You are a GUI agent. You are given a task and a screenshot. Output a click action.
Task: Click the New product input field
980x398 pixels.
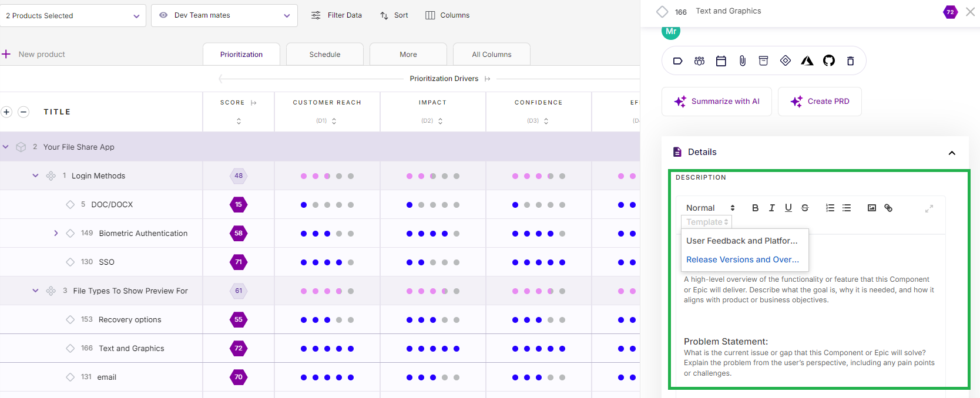coord(42,55)
